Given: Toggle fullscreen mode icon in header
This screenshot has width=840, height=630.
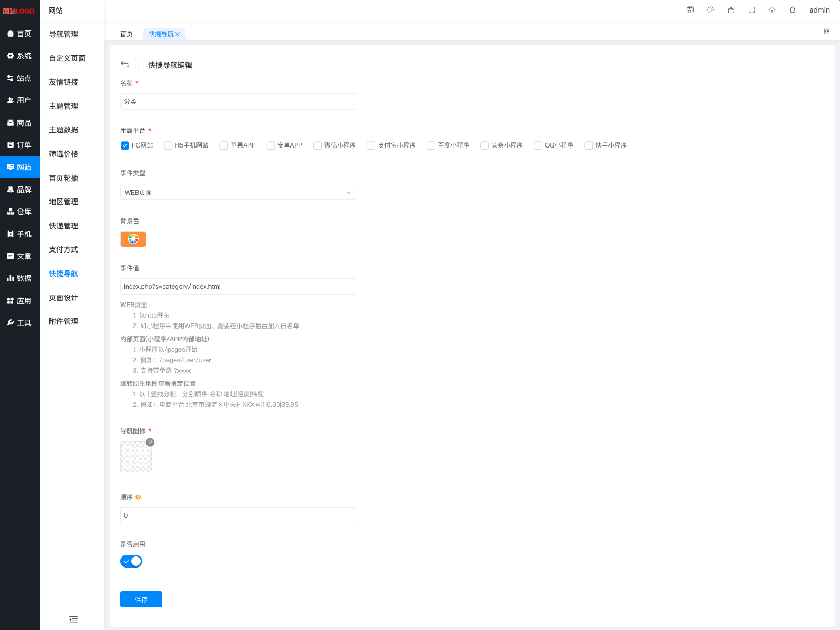Looking at the screenshot, I should [751, 10].
